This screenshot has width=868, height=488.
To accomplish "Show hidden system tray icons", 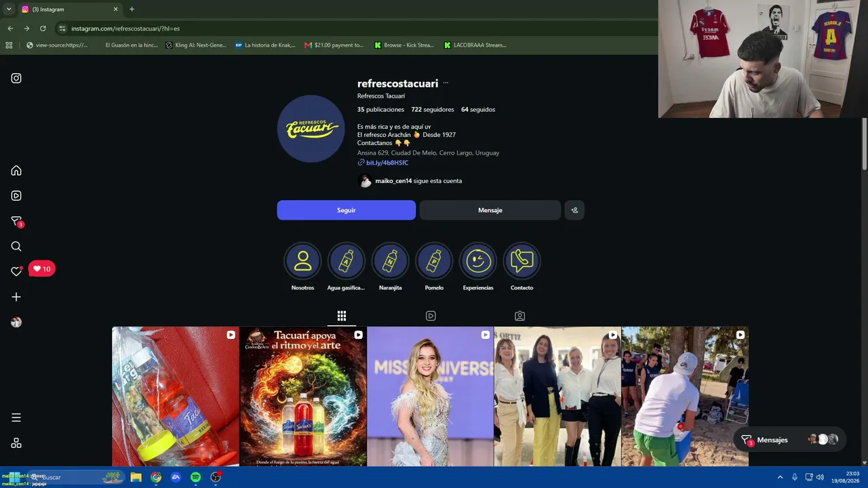I will click(780, 477).
